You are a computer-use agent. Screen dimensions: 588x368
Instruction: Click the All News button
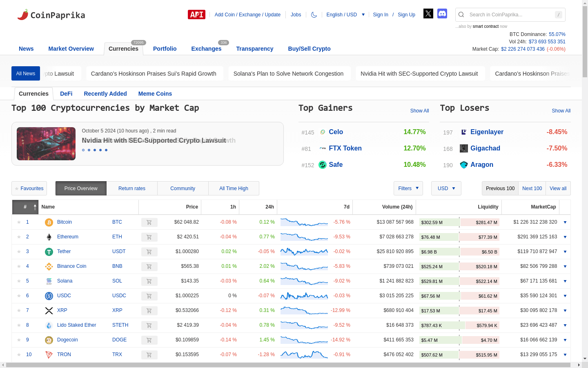pyautogui.click(x=26, y=74)
